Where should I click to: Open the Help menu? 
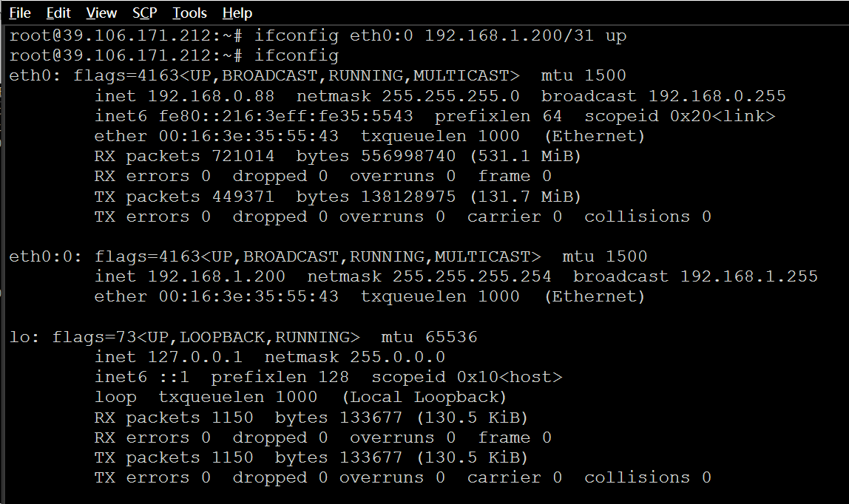tap(237, 13)
